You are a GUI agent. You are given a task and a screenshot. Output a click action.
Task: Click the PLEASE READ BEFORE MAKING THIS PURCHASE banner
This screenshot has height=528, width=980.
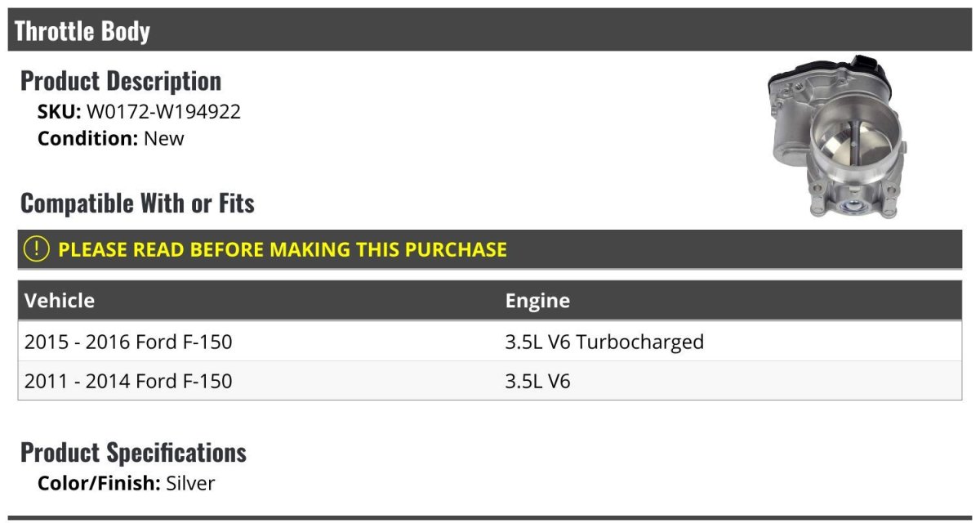[283, 249]
